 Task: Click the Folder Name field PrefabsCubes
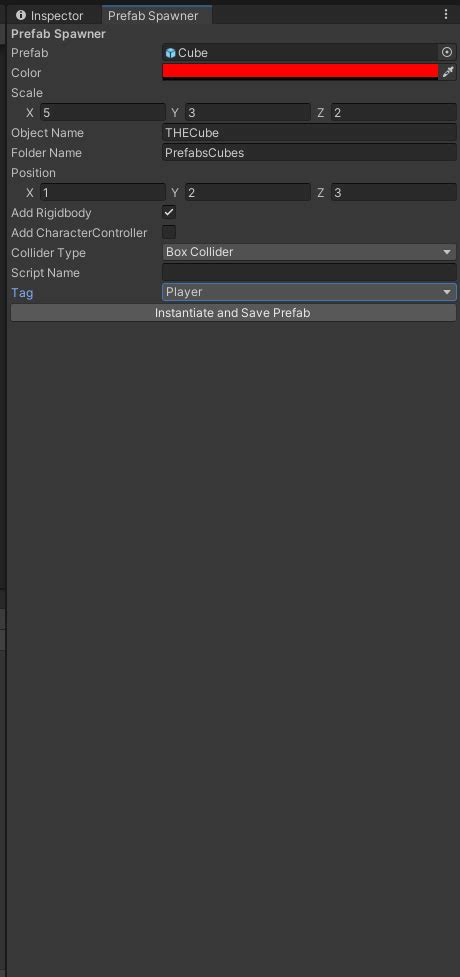pos(309,153)
